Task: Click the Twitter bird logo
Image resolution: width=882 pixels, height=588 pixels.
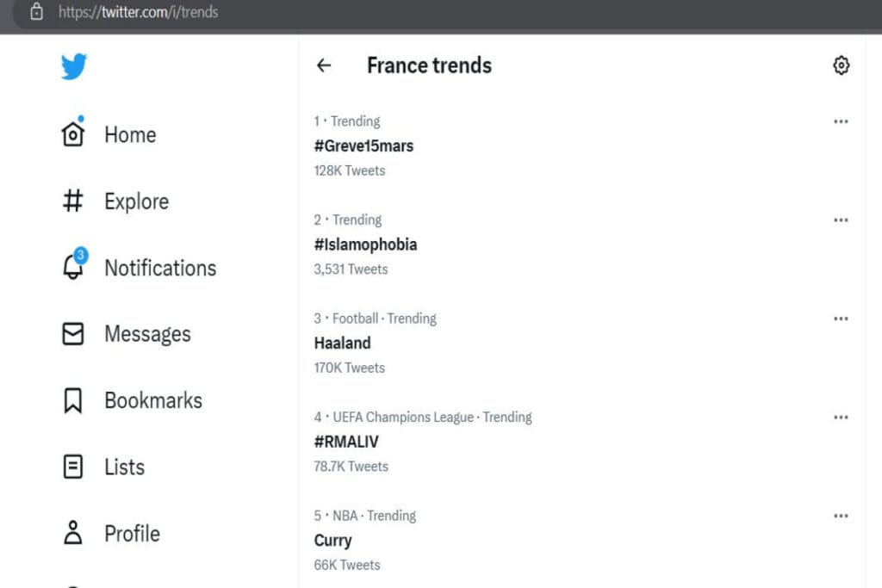Action: (74, 66)
